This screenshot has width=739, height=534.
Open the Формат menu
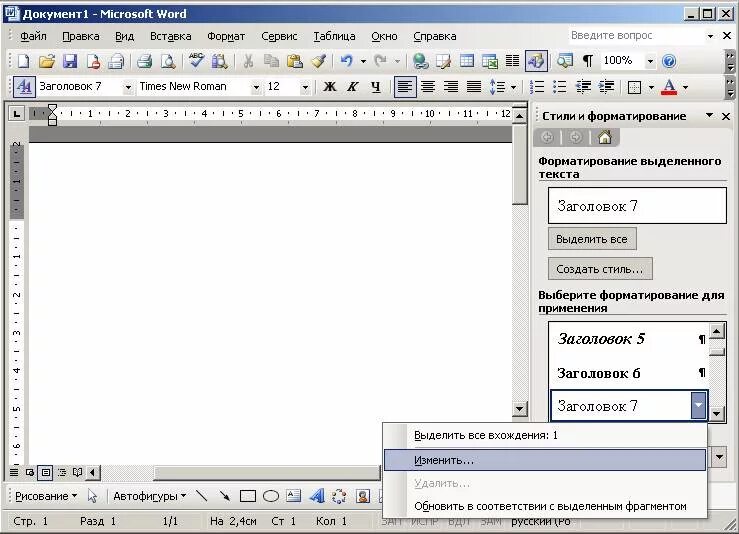226,36
